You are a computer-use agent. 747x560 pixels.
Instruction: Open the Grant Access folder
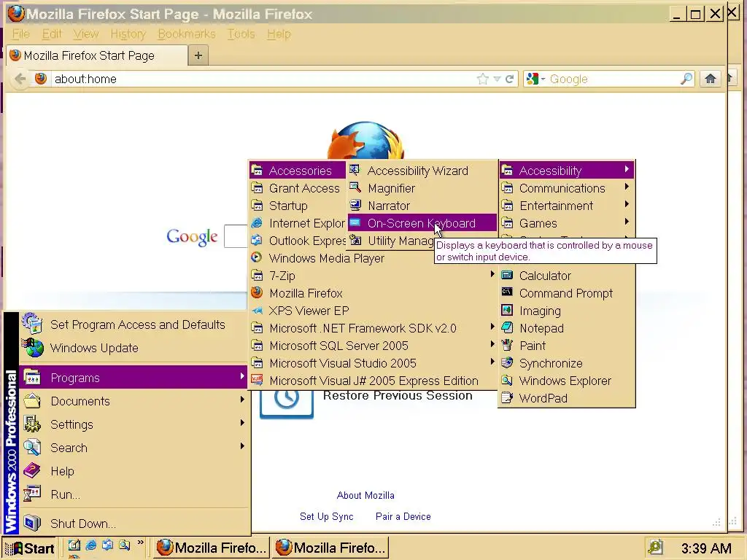coord(298,188)
